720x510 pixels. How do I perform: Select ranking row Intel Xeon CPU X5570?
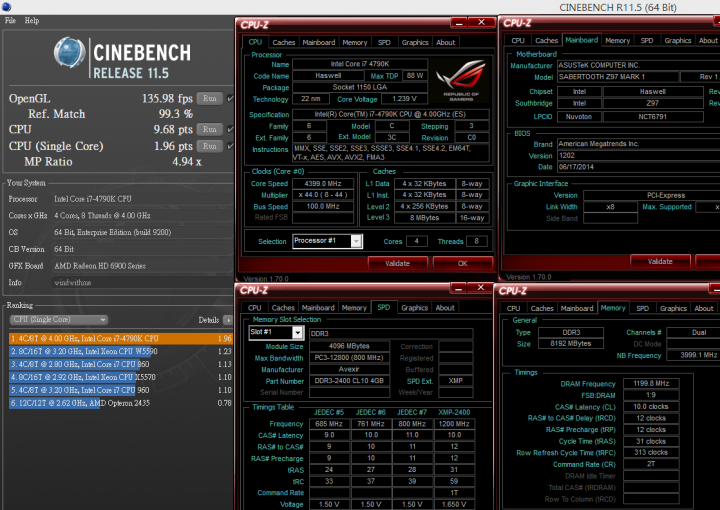pos(121,377)
